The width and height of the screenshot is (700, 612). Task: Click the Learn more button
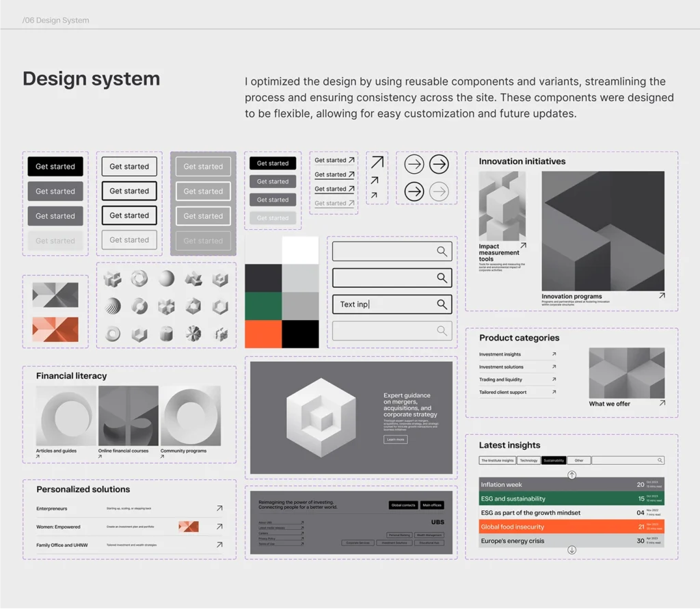pyautogui.click(x=396, y=439)
